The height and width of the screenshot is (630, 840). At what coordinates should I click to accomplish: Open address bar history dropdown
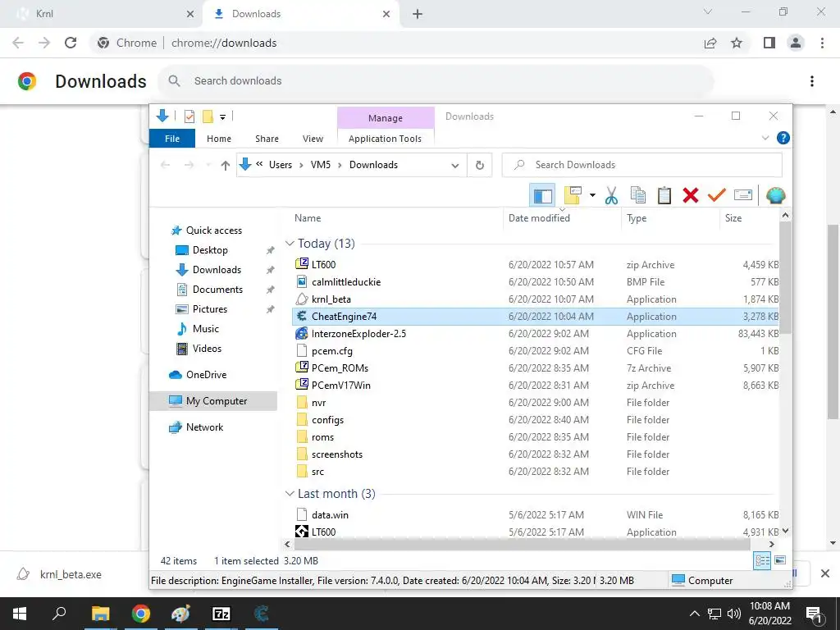coord(454,165)
